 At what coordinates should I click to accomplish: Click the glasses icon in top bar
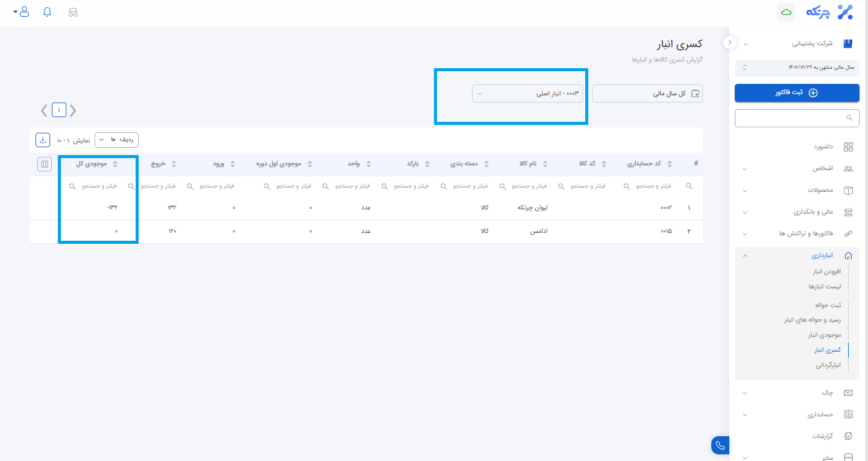73,12
